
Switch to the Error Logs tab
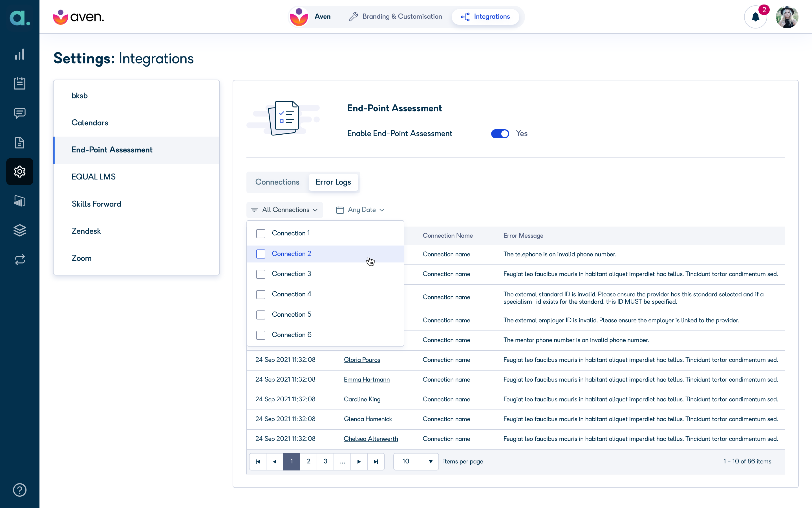click(x=333, y=182)
